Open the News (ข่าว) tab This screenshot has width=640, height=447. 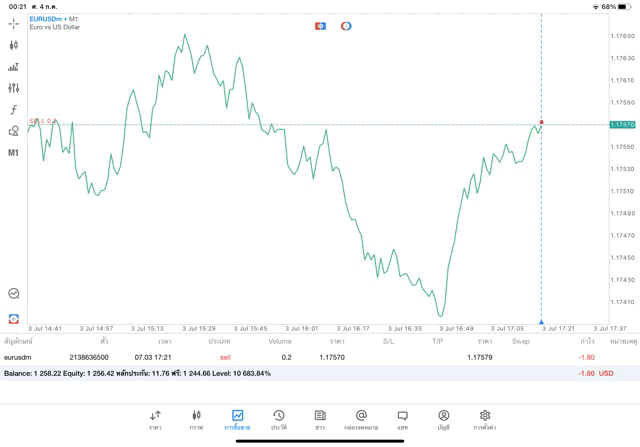pyautogui.click(x=320, y=419)
